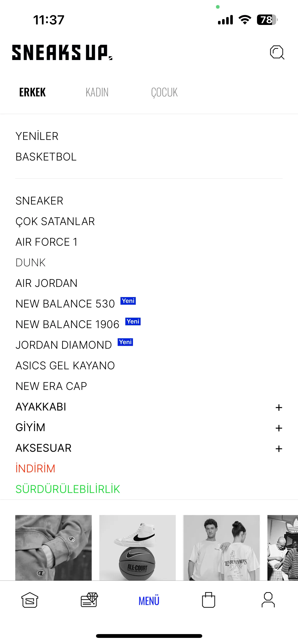The width and height of the screenshot is (298, 644).
Task: Open the account profile icon
Action: click(268, 600)
